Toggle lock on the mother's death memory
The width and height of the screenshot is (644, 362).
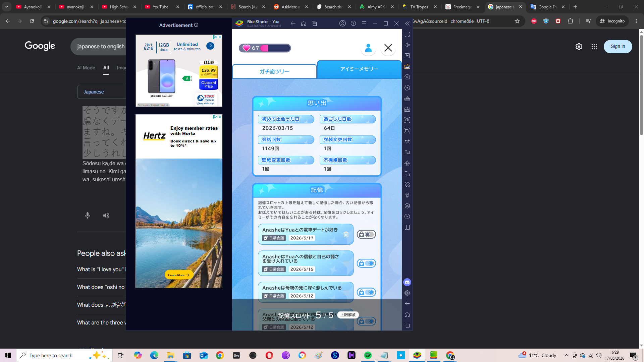366,292
